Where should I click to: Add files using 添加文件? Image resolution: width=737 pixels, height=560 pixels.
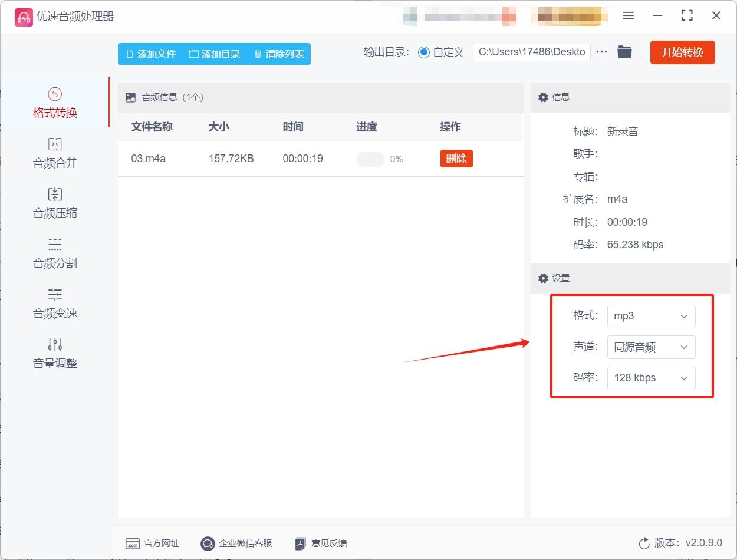coord(150,53)
